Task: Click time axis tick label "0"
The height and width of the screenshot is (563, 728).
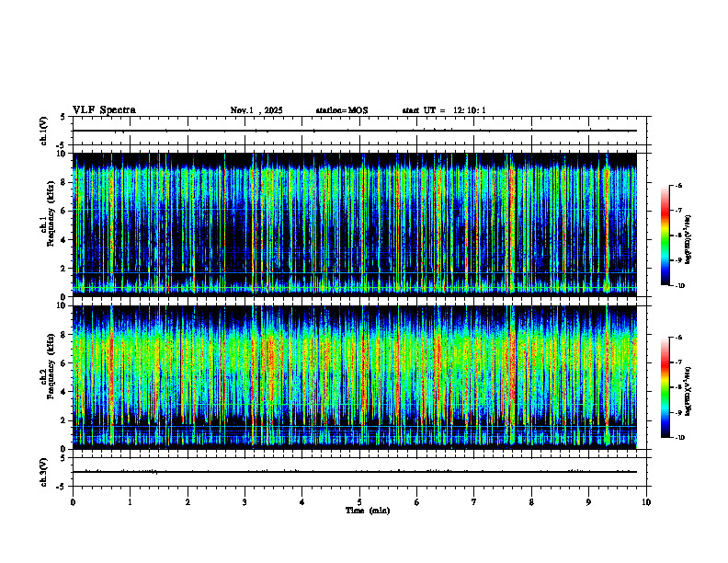Action: 73,502
